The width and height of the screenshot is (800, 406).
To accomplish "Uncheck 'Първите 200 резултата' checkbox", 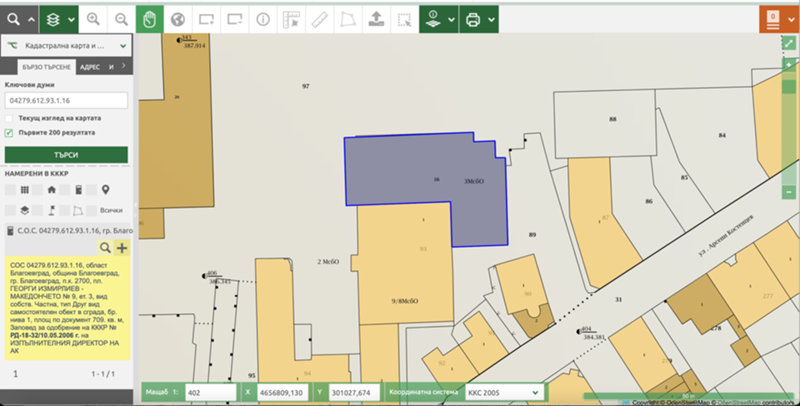I will click(9, 132).
